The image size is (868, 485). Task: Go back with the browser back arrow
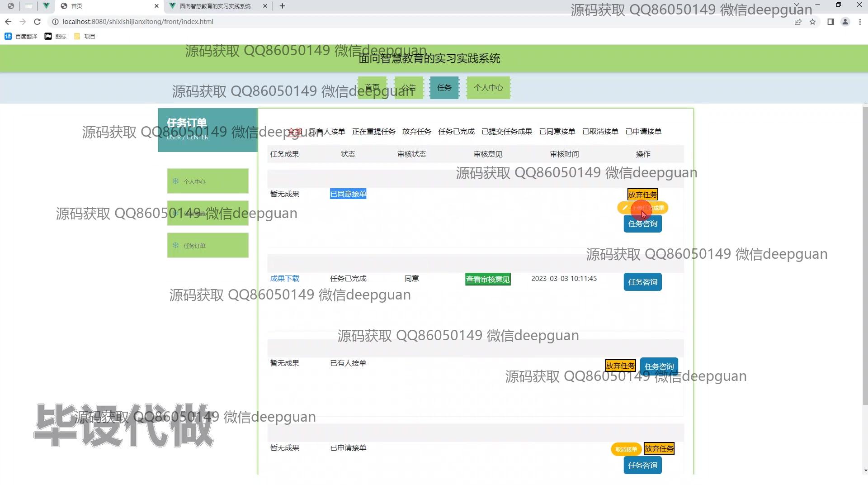(8, 22)
